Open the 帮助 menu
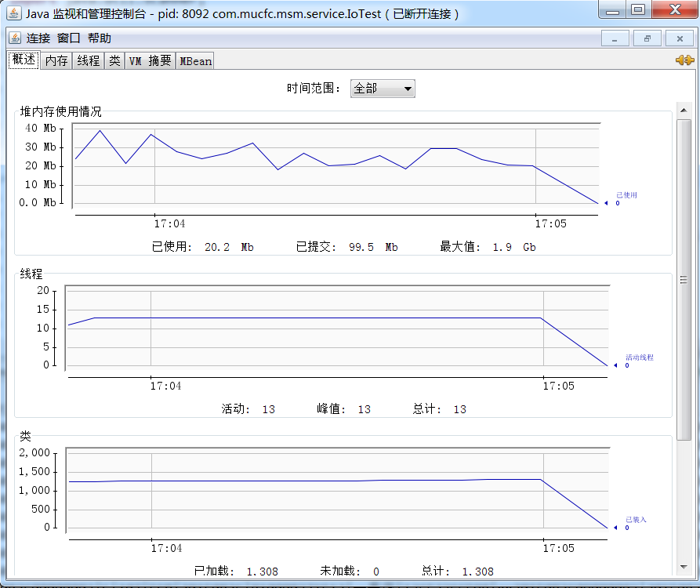The height and width of the screenshot is (588, 700). (99, 38)
